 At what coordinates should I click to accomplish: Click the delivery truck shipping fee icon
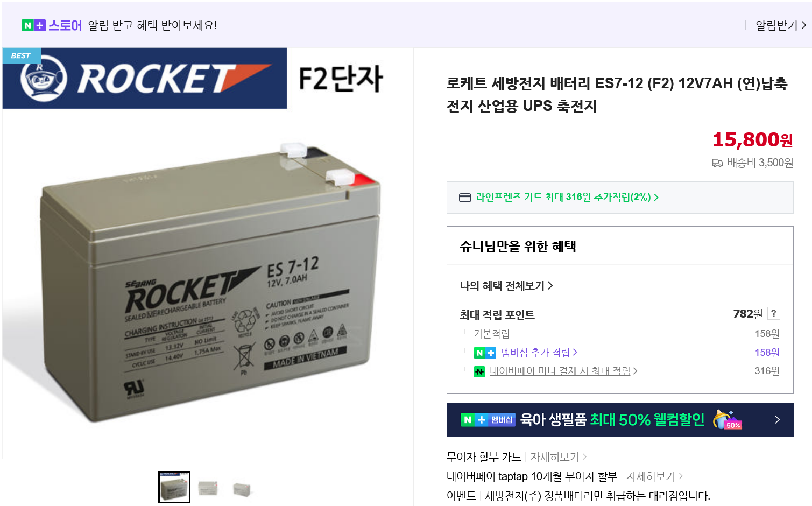tap(717, 163)
